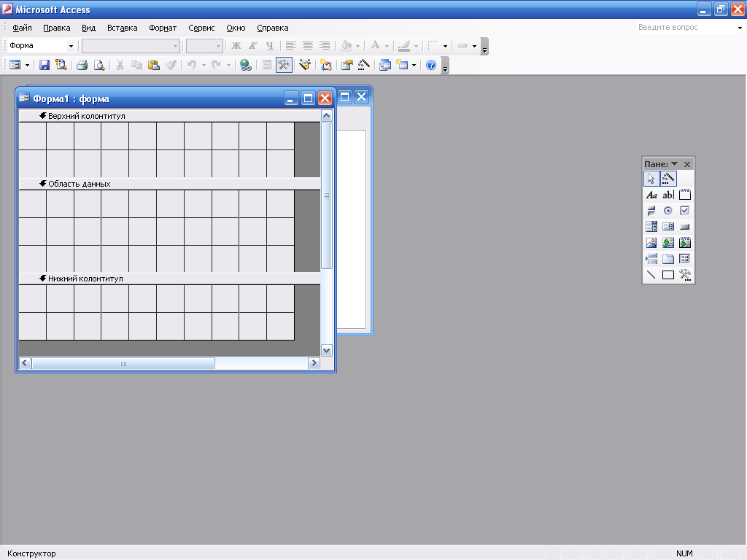
Task: Select the Format Painter brush icon
Action: pos(171,65)
